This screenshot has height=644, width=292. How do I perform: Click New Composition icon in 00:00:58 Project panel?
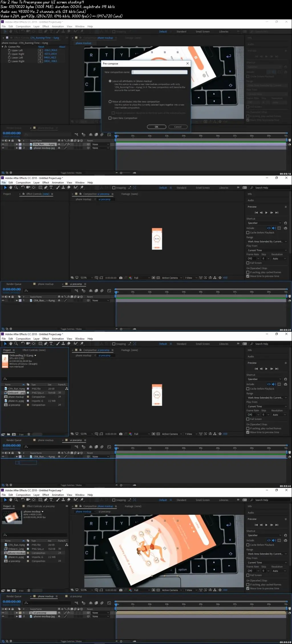coord(14,590)
